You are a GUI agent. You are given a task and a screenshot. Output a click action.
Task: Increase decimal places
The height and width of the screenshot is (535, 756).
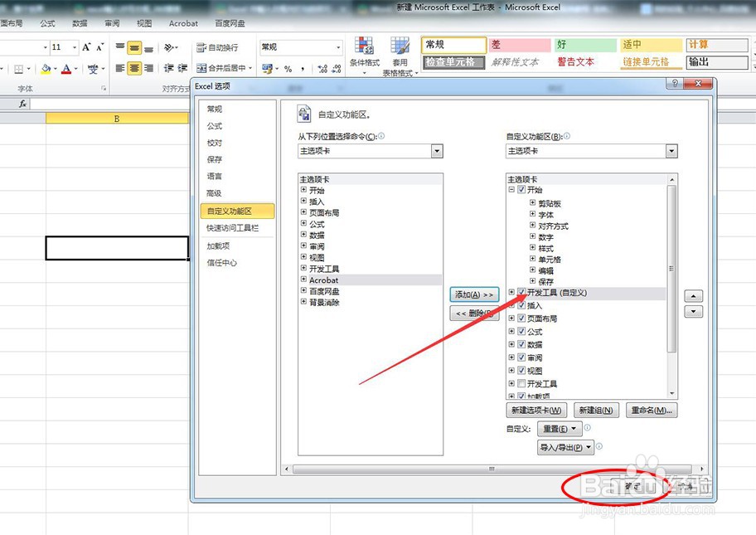coord(322,69)
